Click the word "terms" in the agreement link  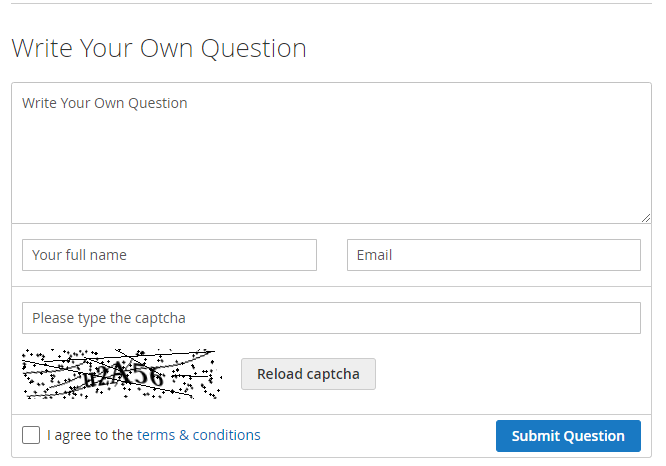156,435
